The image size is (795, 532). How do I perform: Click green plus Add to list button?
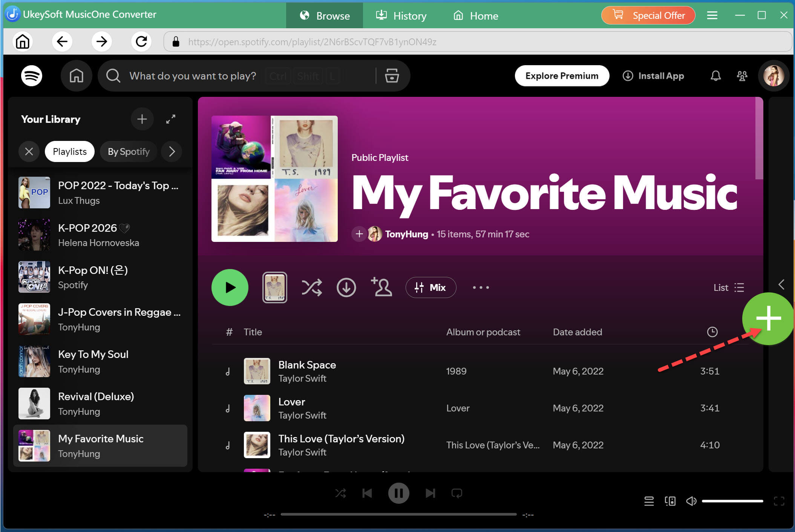pyautogui.click(x=768, y=318)
